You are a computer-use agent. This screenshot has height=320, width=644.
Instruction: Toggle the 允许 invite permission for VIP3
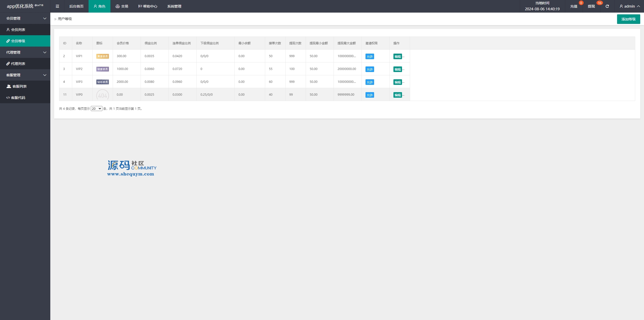pos(370,82)
